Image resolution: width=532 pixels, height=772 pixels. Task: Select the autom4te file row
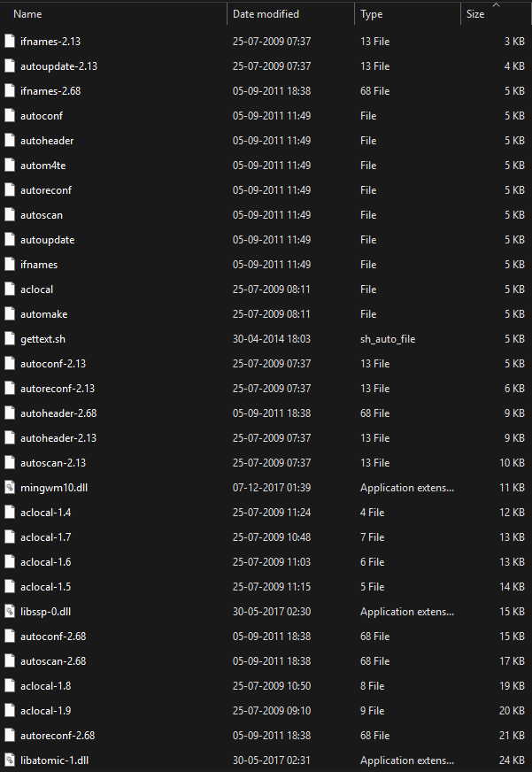43,166
